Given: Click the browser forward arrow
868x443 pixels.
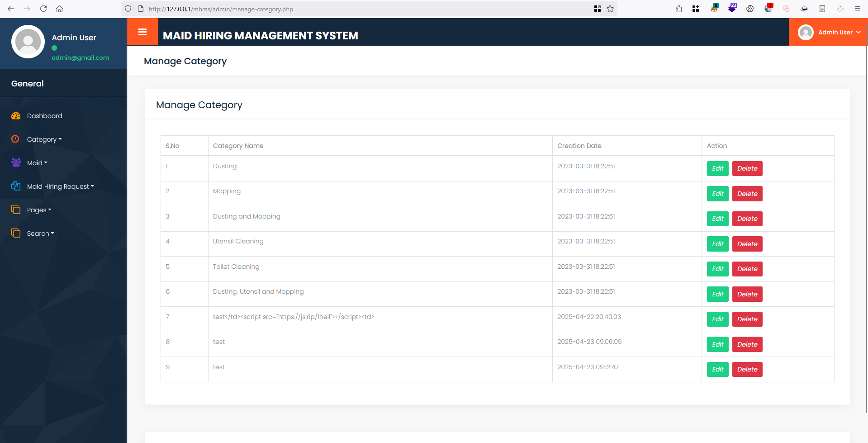Looking at the screenshot, I should pyautogui.click(x=27, y=9).
